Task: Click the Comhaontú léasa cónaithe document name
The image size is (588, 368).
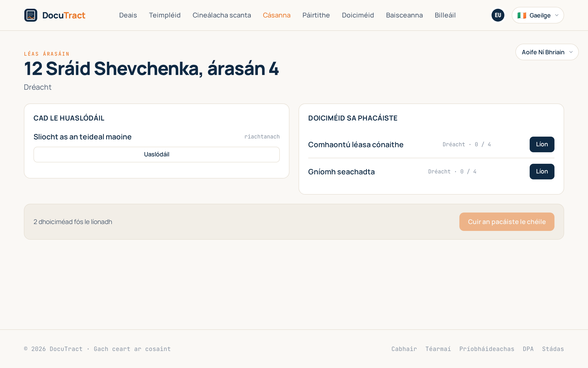Action: tap(356, 145)
